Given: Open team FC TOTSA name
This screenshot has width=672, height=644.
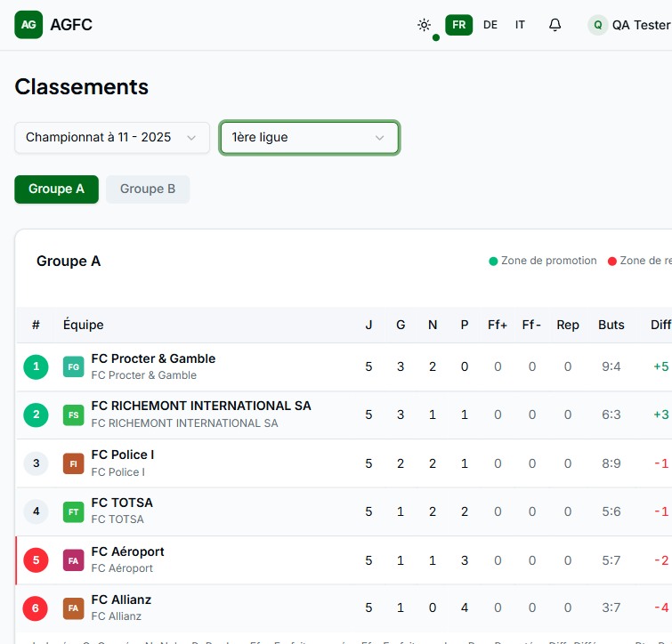Looking at the screenshot, I should [x=122, y=503].
